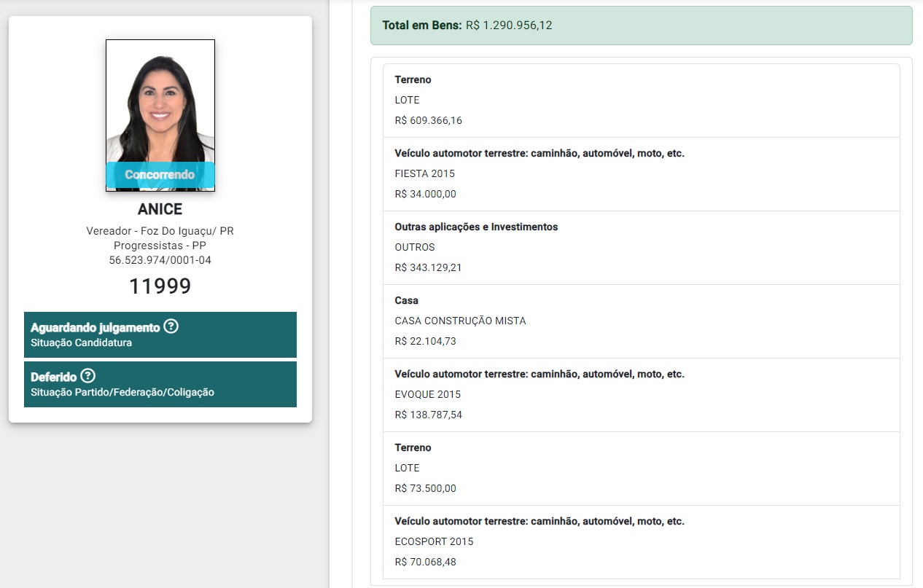
Task: Click Progressistas - PP party text
Action: coord(160,246)
